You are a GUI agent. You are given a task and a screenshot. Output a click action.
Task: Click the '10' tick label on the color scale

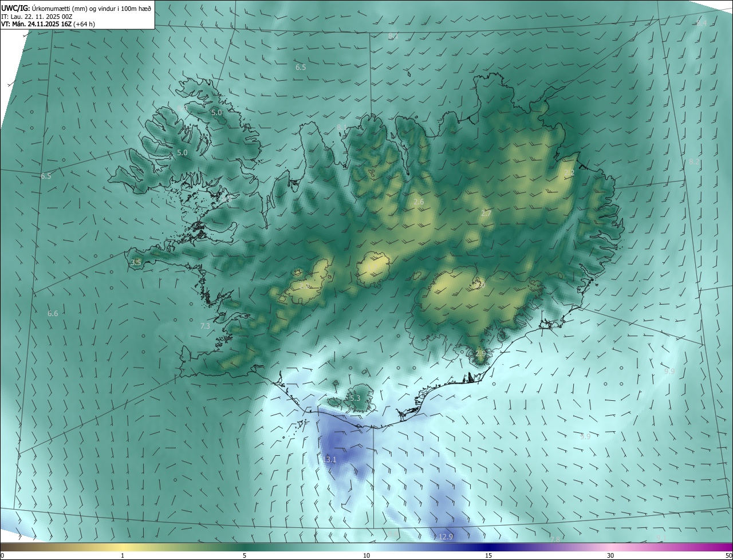point(366,556)
